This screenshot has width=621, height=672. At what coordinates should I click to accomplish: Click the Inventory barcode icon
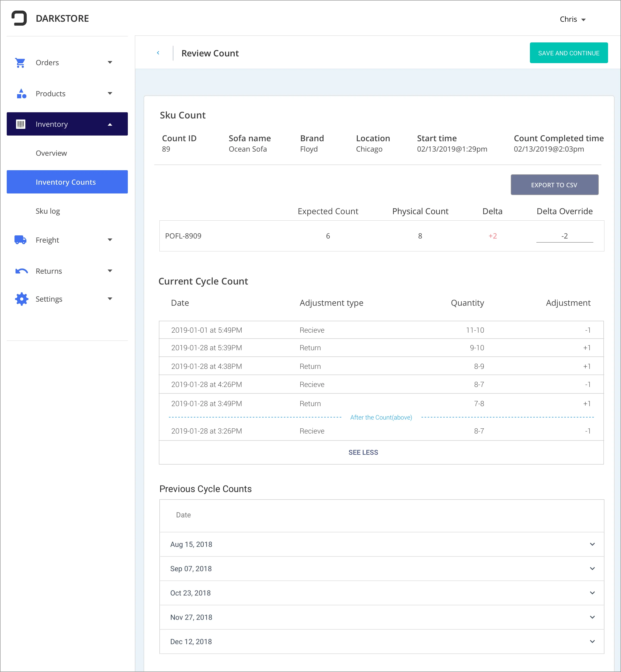[21, 124]
